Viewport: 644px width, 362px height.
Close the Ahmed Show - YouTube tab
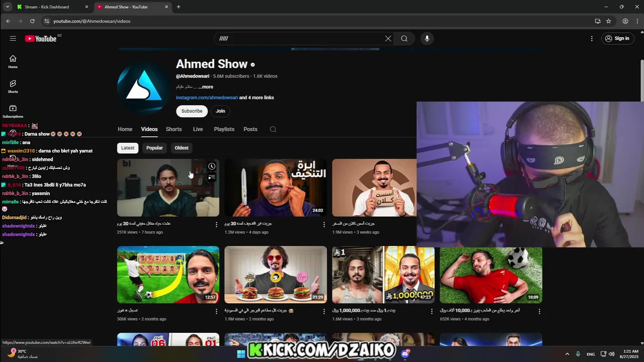coord(167,7)
